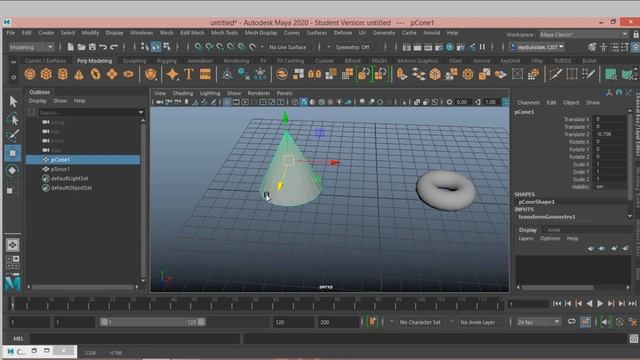640x360 pixels.
Task: Select the Paint selection tool in the toolbox
Action: pos(13,135)
